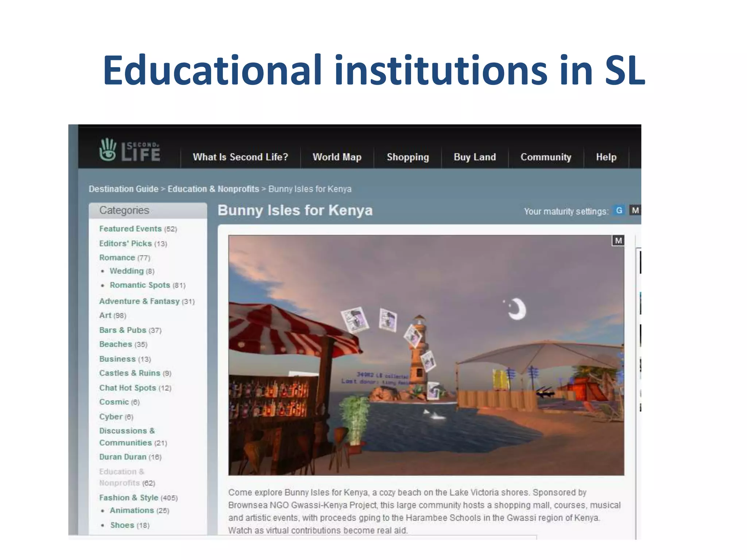The height and width of the screenshot is (560, 747).
Task: Open What Is Second Life? menu
Action: (x=240, y=157)
